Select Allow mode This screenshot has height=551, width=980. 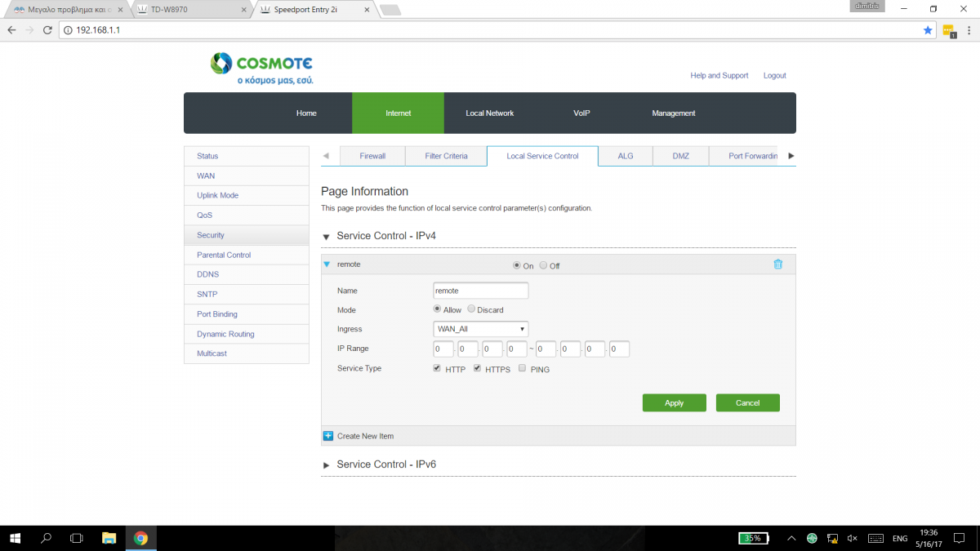point(437,309)
